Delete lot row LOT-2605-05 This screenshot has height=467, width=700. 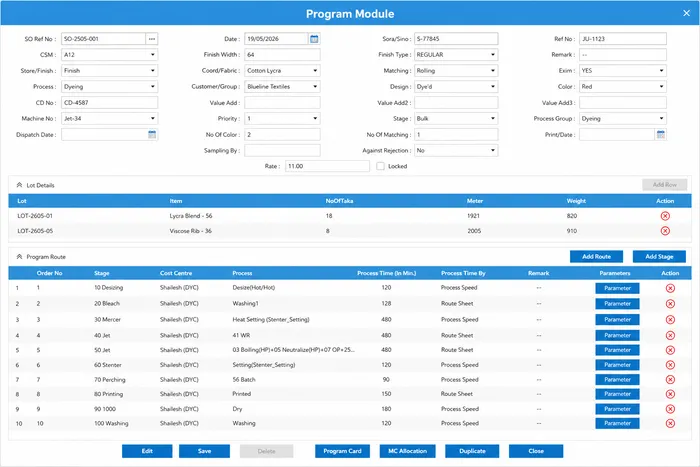665,231
